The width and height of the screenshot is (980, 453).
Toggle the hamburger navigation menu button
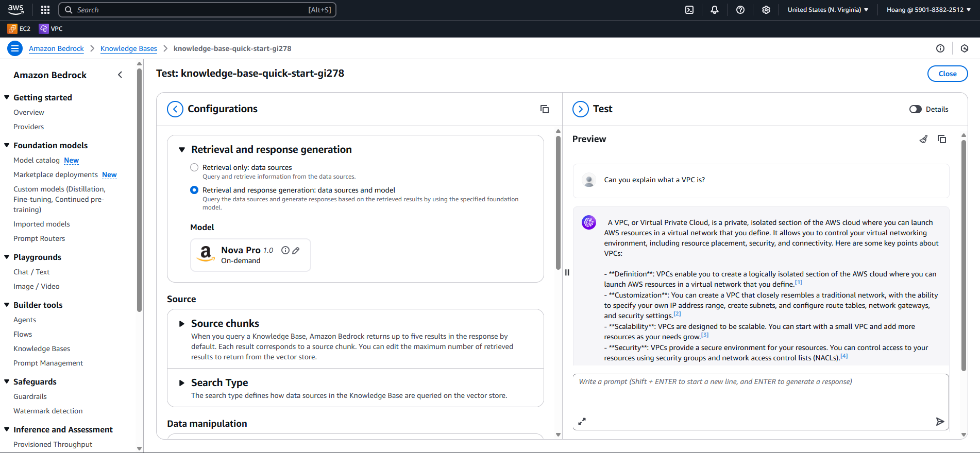[15, 48]
